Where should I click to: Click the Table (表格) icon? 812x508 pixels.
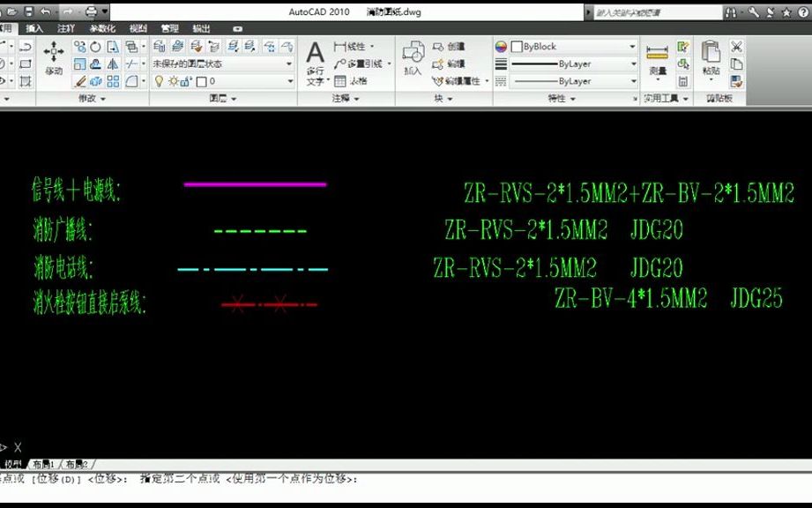(x=339, y=81)
